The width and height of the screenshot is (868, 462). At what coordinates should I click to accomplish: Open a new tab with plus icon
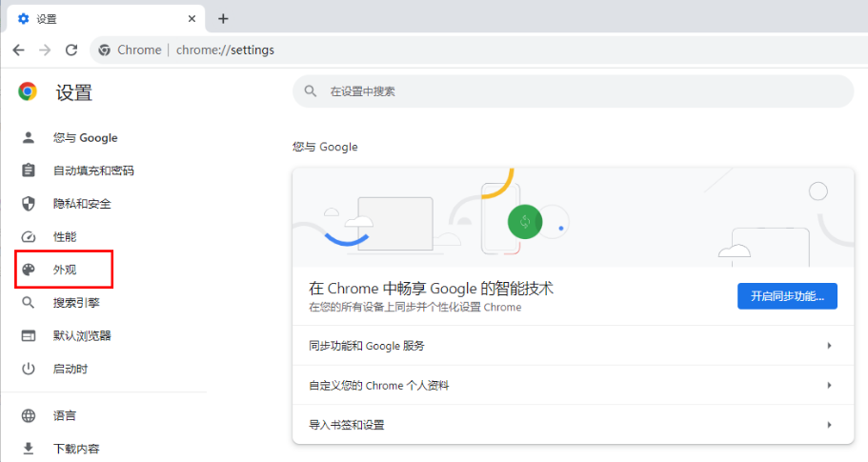tap(223, 19)
